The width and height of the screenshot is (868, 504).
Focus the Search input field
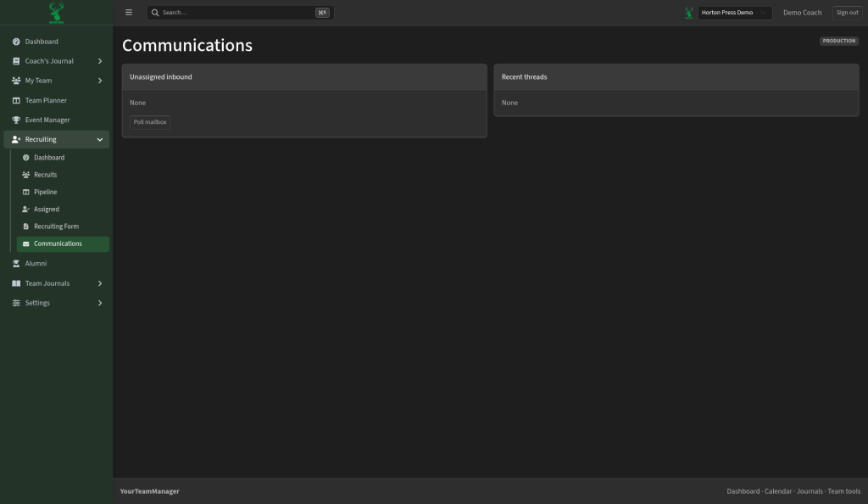coord(240,12)
